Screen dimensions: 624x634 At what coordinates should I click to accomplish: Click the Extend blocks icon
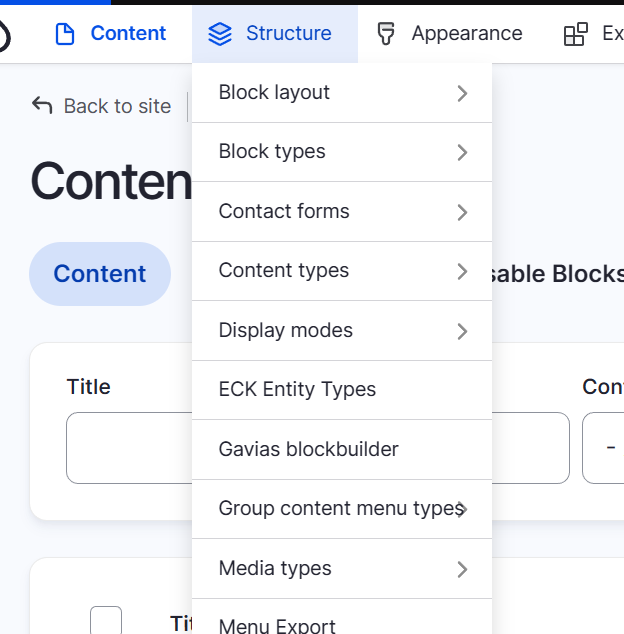pyautogui.click(x=576, y=34)
